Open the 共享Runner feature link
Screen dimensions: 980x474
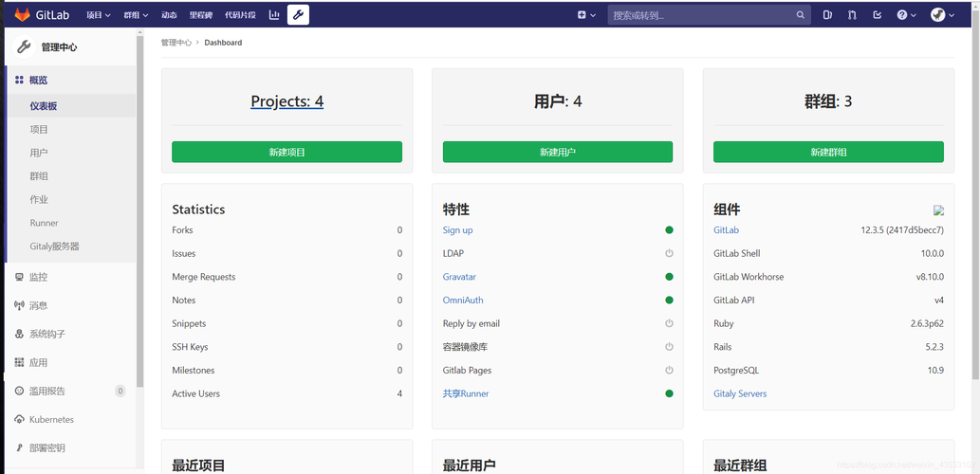(x=466, y=394)
